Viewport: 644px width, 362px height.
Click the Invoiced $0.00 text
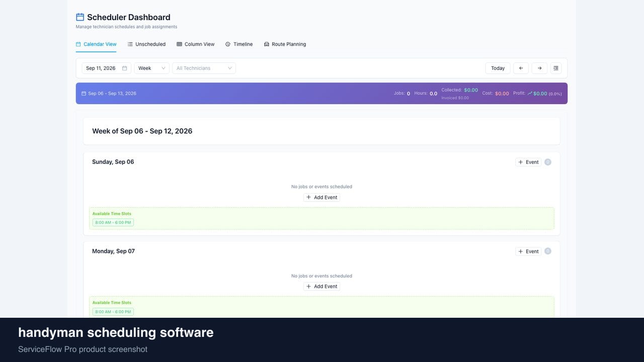[455, 98]
